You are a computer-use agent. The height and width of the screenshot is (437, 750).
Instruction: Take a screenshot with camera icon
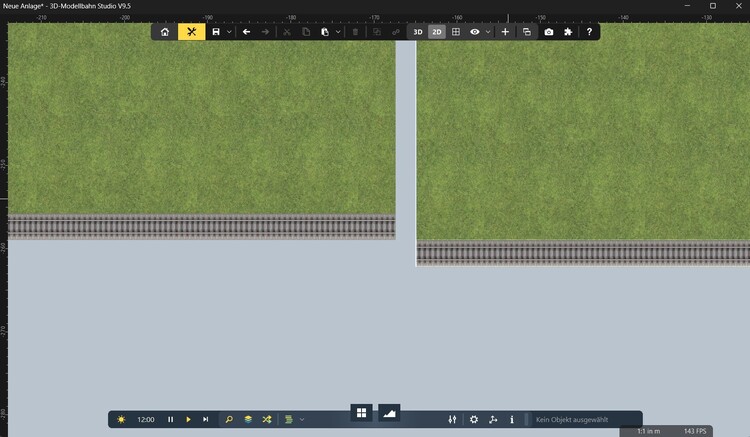[549, 32]
